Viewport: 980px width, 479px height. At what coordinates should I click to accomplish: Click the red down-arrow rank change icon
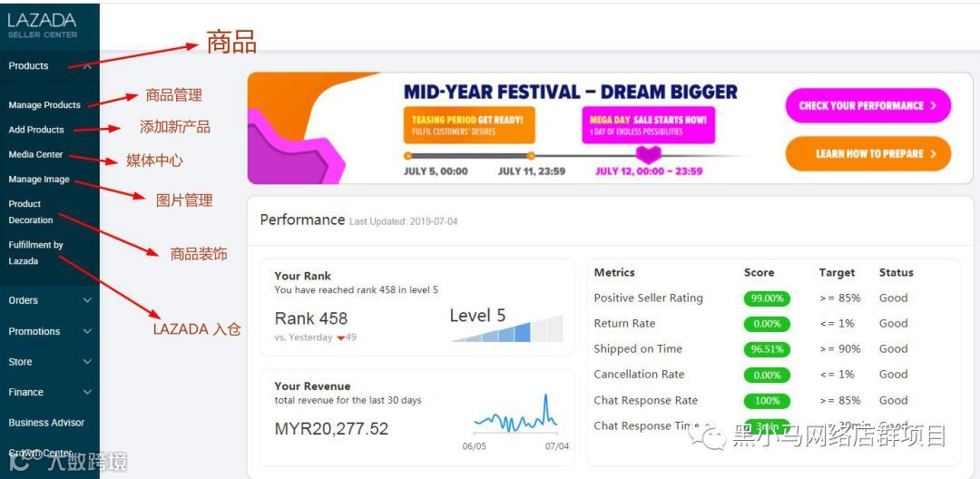coord(340,337)
